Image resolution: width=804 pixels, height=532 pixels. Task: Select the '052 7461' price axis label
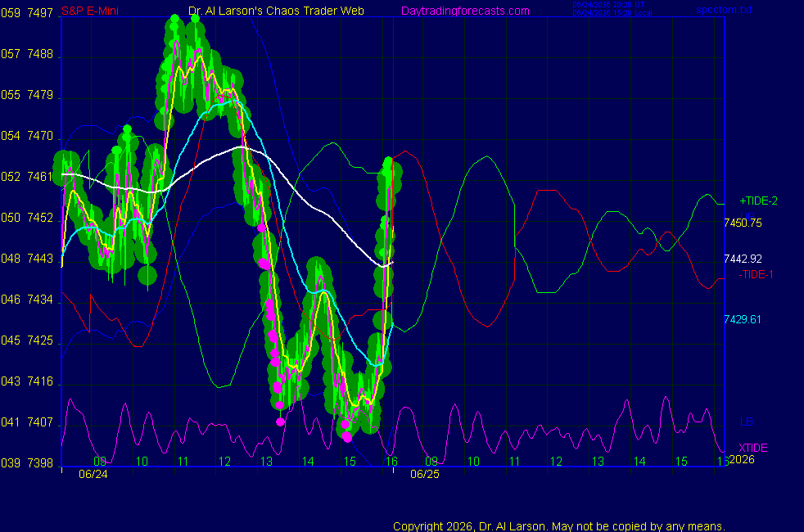27,177
